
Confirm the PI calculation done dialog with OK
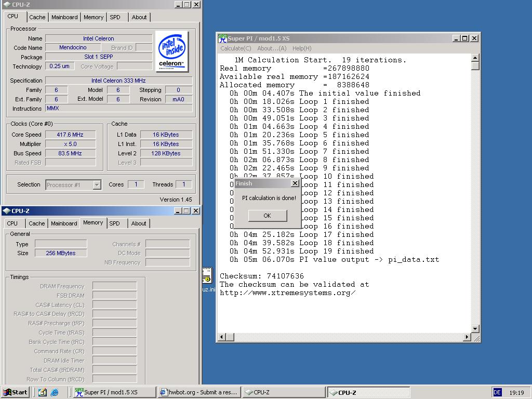[x=268, y=216]
